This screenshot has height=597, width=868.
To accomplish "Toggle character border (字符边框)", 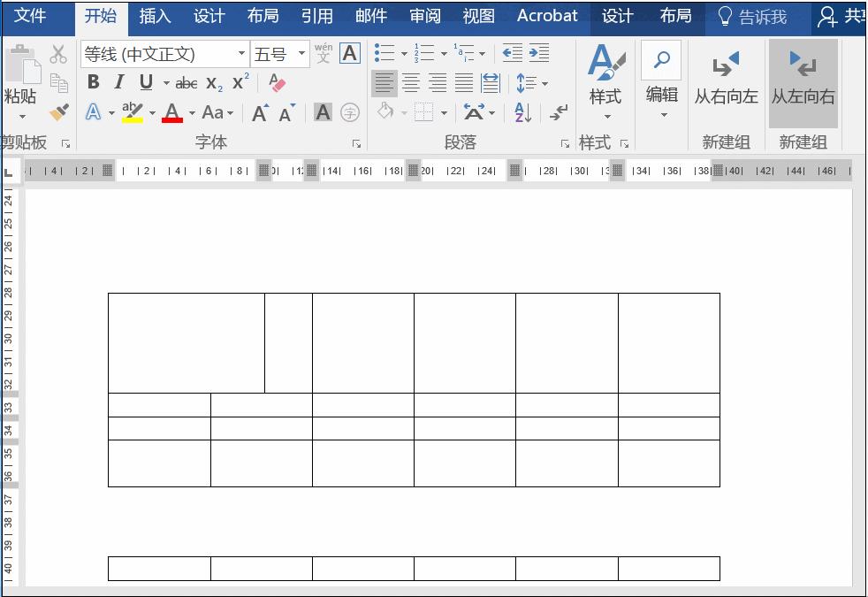I will (348, 51).
